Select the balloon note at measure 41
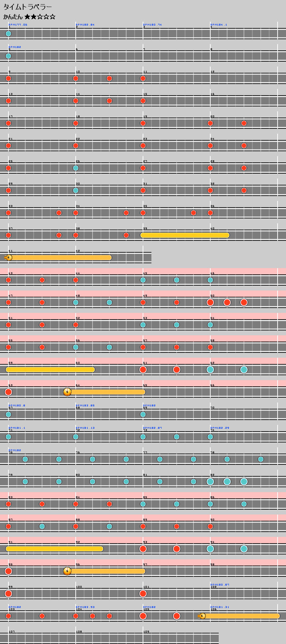The height and width of the screenshot is (644, 286). [x=9, y=258]
